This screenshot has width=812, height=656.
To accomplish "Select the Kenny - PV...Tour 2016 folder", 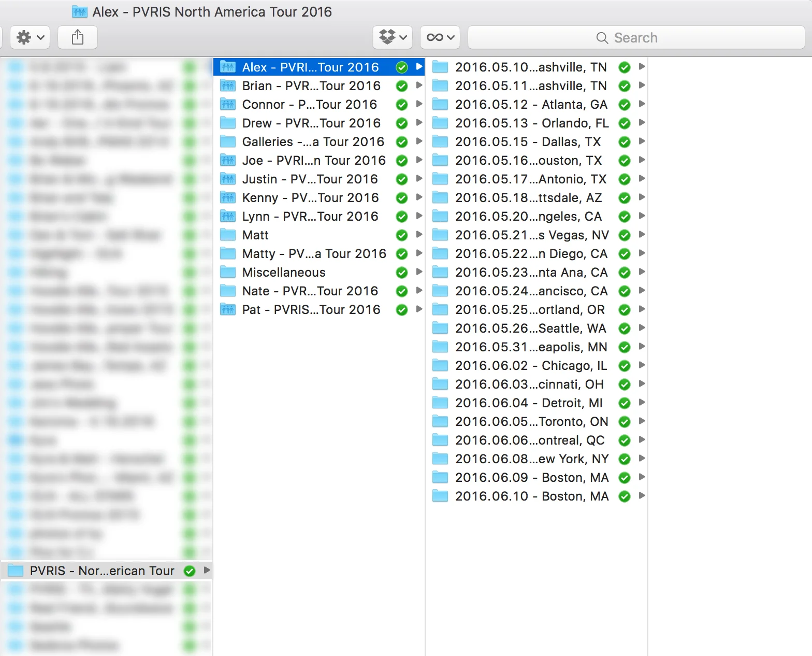I will point(319,197).
